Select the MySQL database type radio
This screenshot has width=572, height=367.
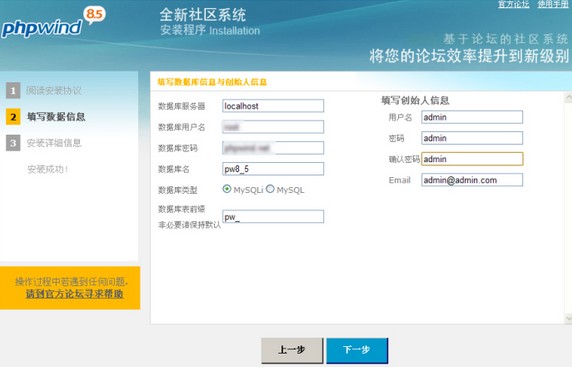click(x=270, y=189)
